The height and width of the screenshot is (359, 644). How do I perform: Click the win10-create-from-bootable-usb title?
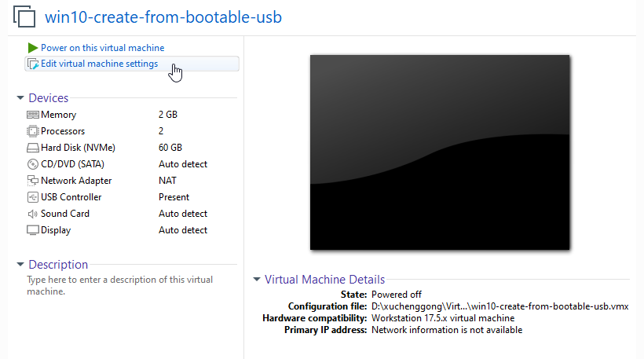click(x=163, y=17)
